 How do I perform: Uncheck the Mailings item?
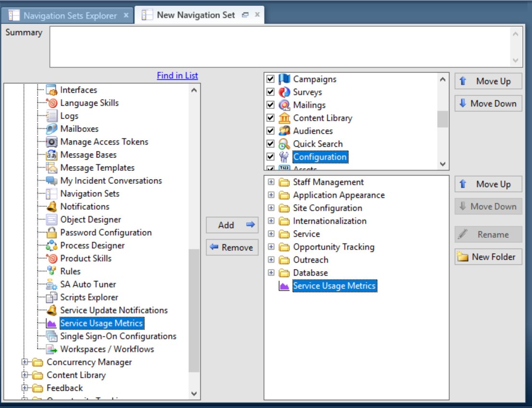[270, 105]
